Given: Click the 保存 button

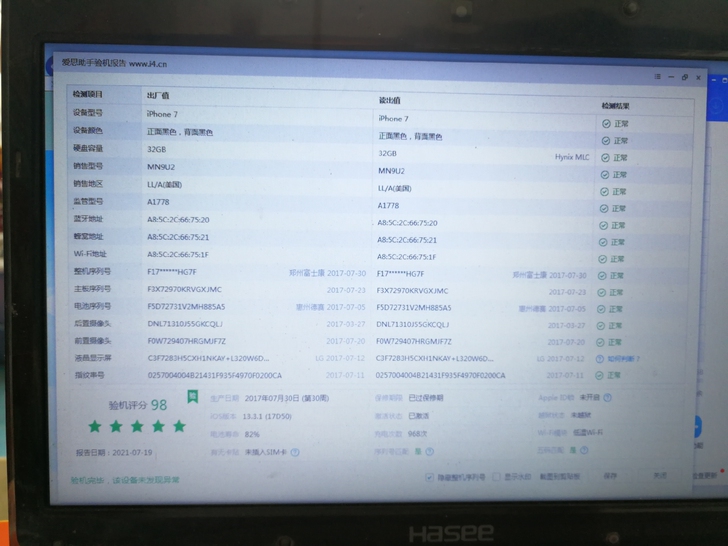Looking at the screenshot, I should (610, 476).
